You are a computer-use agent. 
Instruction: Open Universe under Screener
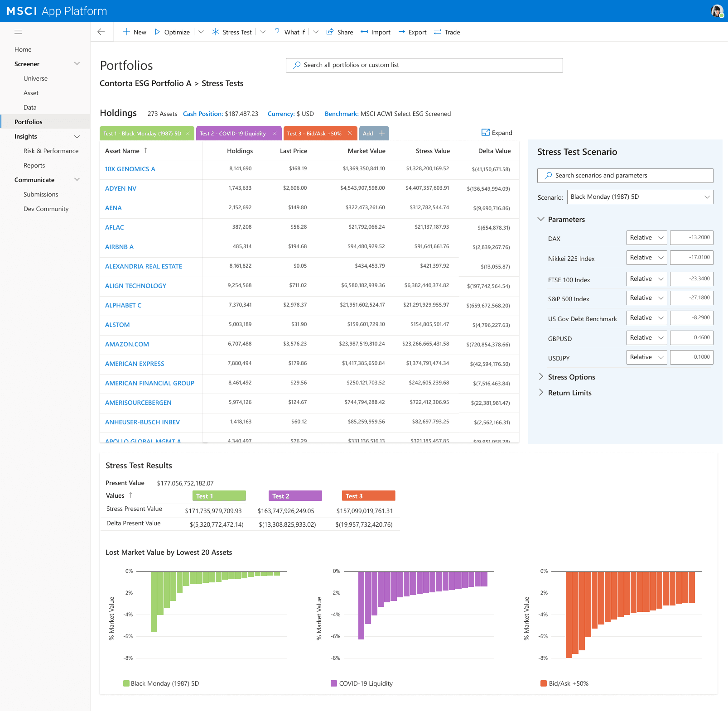click(36, 78)
